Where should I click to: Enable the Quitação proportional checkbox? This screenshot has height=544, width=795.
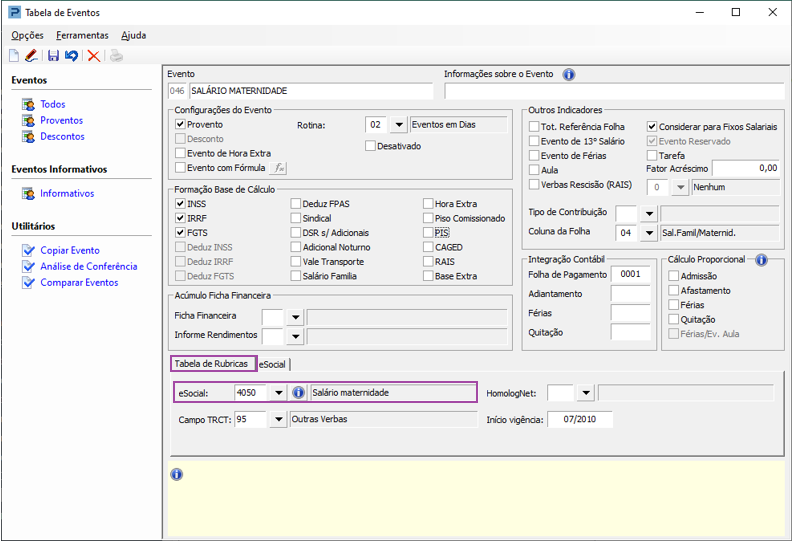click(673, 319)
